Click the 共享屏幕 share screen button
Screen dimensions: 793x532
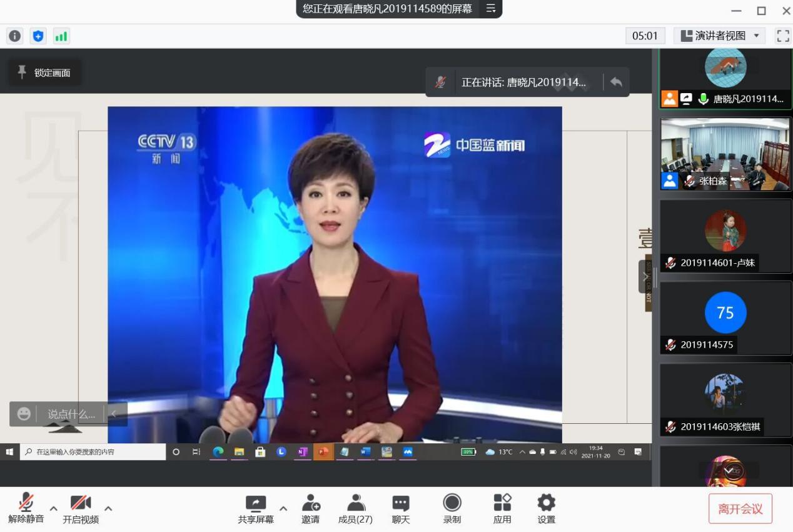pyautogui.click(x=256, y=509)
